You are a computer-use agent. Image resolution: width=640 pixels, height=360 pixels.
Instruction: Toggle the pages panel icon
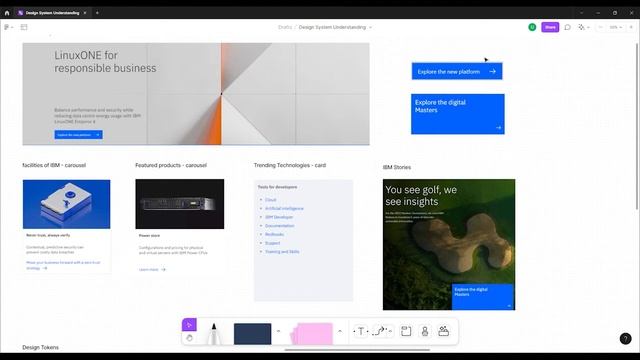click(24, 27)
